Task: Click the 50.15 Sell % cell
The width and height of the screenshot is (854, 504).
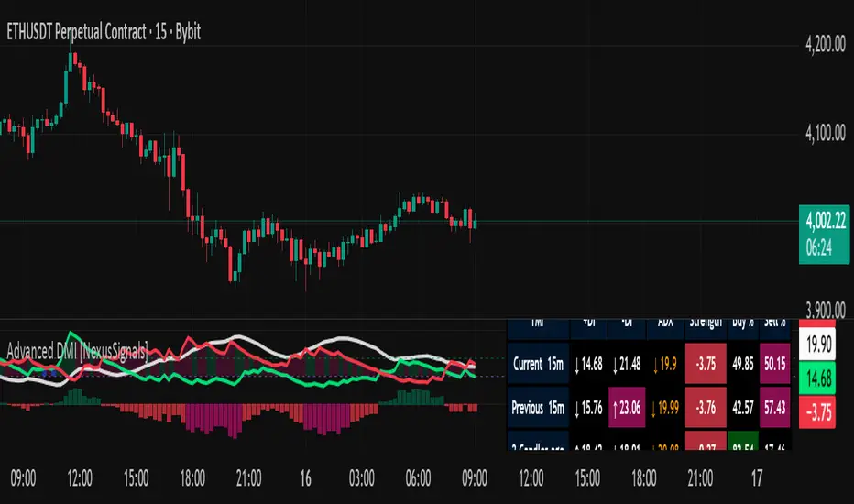Action: point(774,364)
